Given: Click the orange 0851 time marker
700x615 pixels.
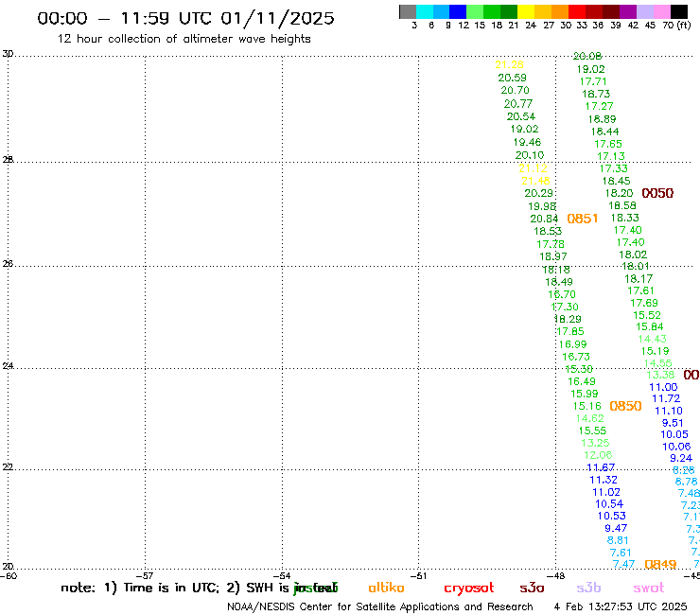Looking at the screenshot, I should click(x=582, y=219).
